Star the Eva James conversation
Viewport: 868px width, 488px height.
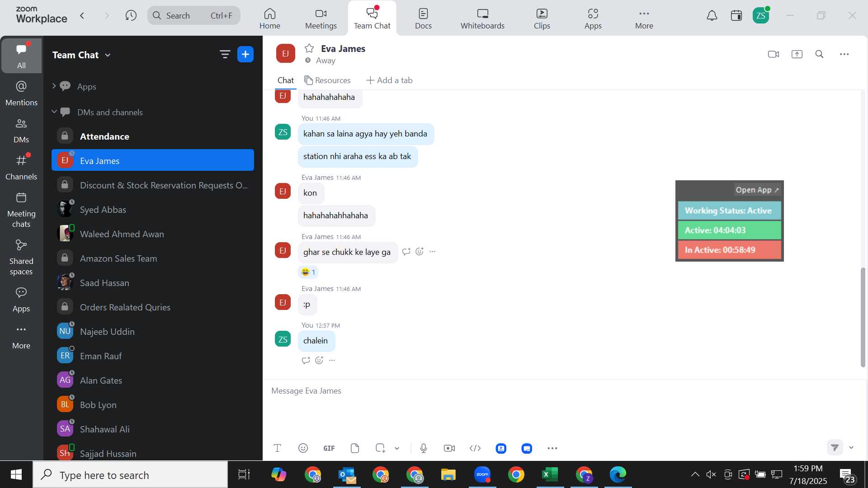coord(309,48)
